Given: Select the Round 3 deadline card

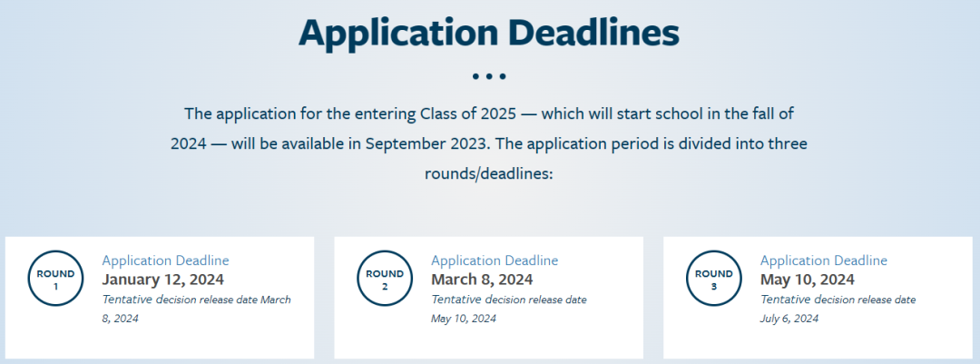Looking at the screenshot, I should [x=818, y=298].
